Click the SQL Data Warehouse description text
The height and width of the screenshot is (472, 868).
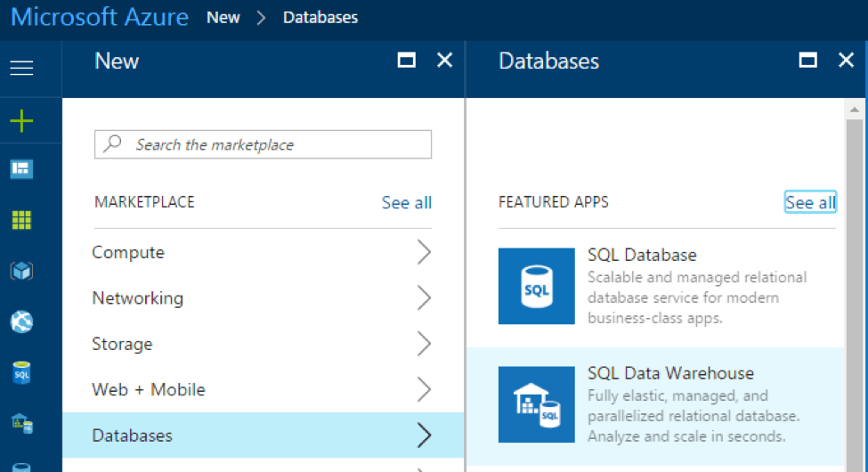pos(694,416)
